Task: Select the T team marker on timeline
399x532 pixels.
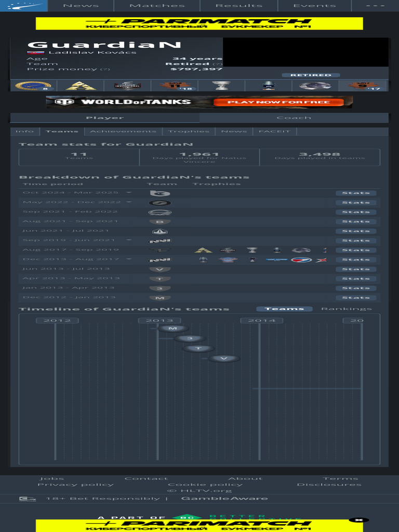Action: coord(198,349)
